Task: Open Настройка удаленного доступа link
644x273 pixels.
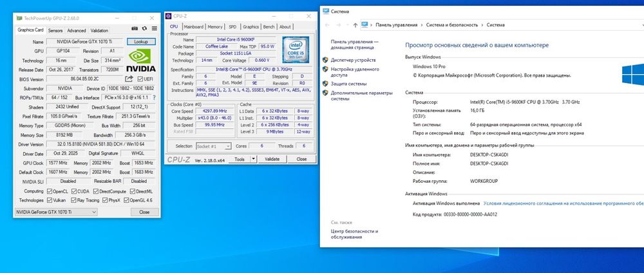Action: pyautogui.click(x=355, y=72)
